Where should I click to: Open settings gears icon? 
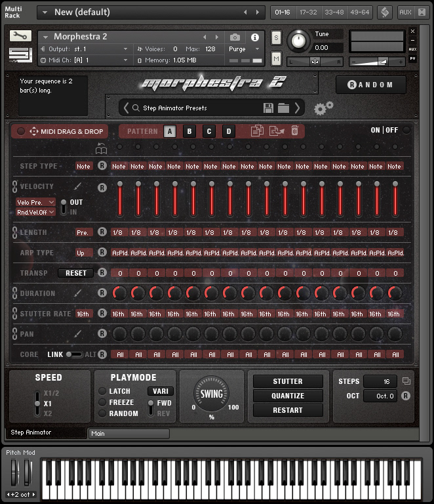(323, 108)
